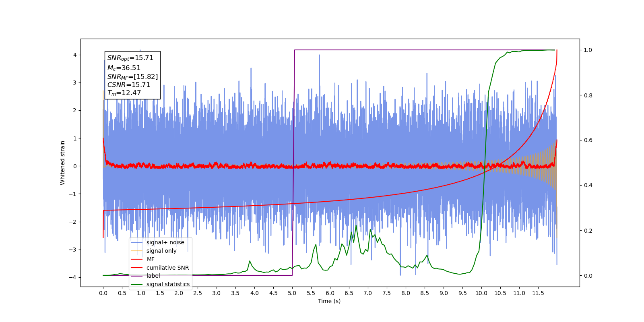The width and height of the screenshot is (644, 322).
Task: Select the Mc=36.51 annotation line
Action: pyautogui.click(x=124, y=68)
